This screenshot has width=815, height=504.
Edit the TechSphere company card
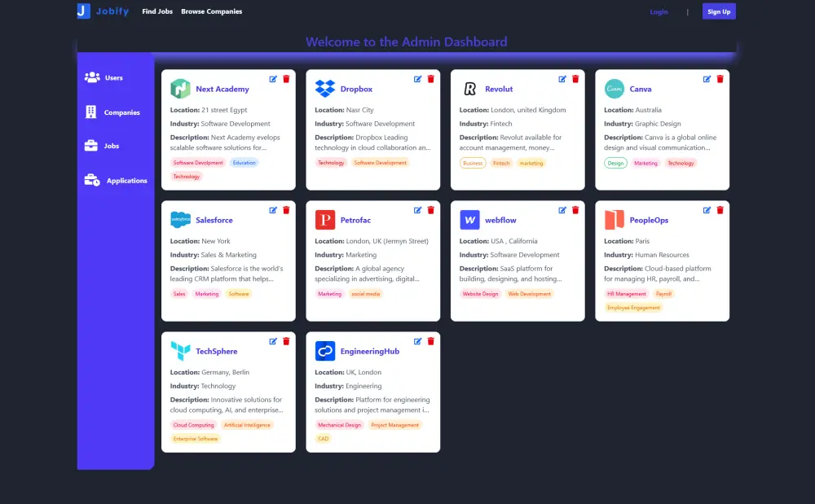point(273,341)
